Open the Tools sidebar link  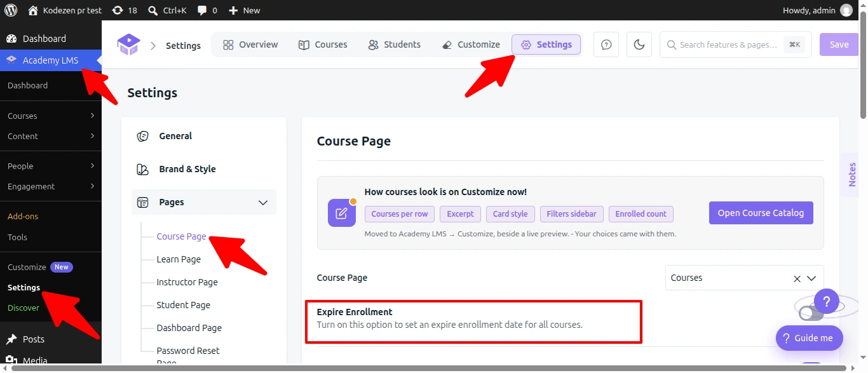17,237
